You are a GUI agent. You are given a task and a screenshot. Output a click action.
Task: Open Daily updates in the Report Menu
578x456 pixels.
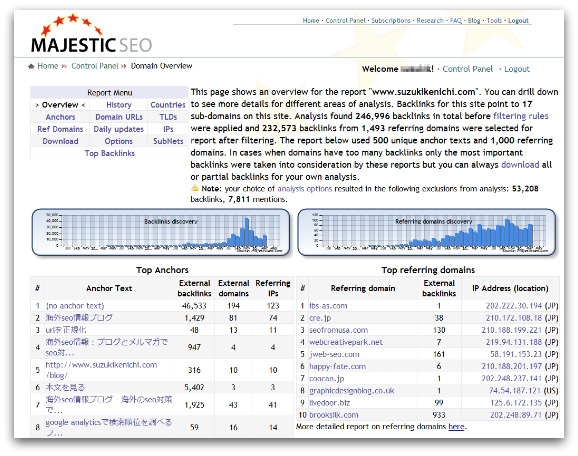[x=118, y=129]
